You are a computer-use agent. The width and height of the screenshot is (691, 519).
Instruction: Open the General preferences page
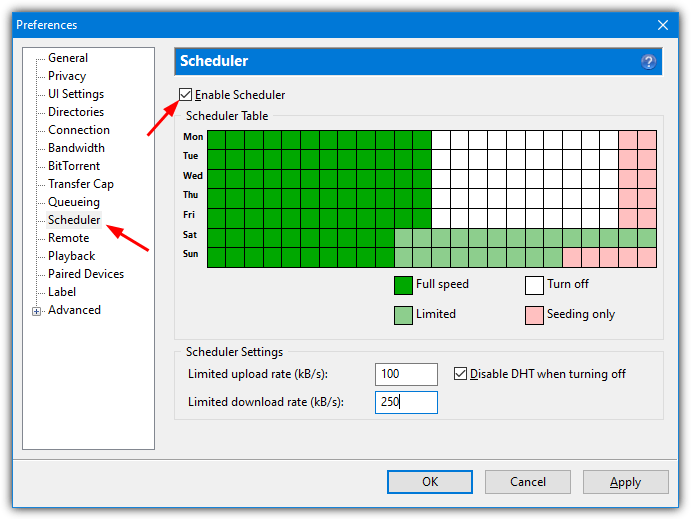coord(68,58)
